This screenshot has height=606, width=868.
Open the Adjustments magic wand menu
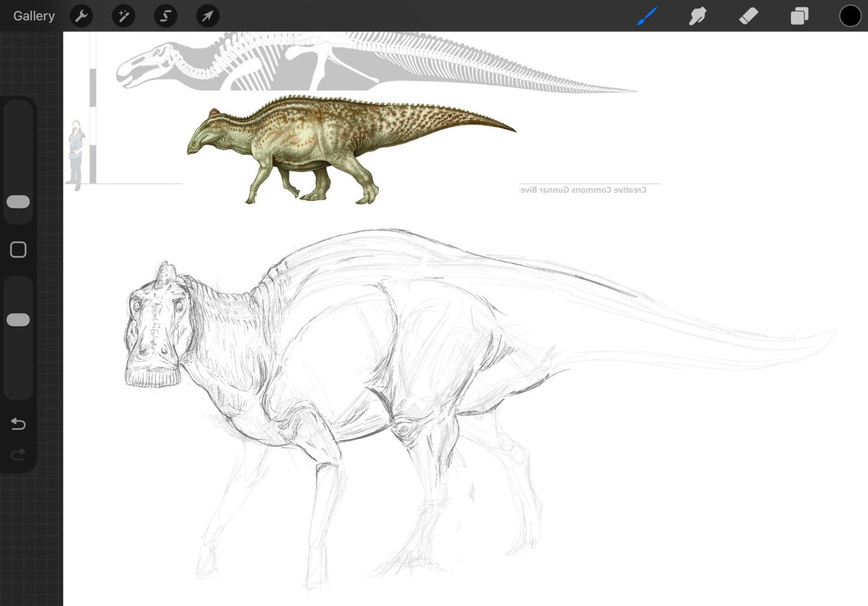pyautogui.click(x=124, y=16)
